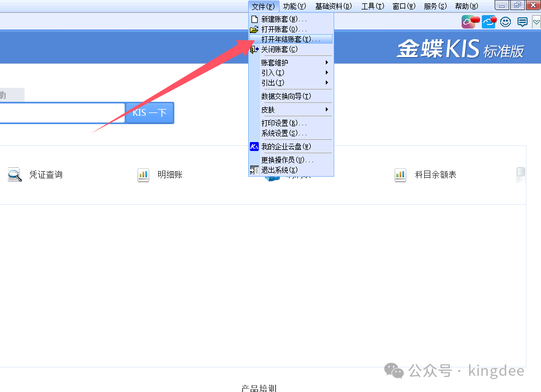Image resolution: width=541 pixels, height=392 pixels.
Task: Open the message chat bubble icon
Action: (x=523, y=22)
